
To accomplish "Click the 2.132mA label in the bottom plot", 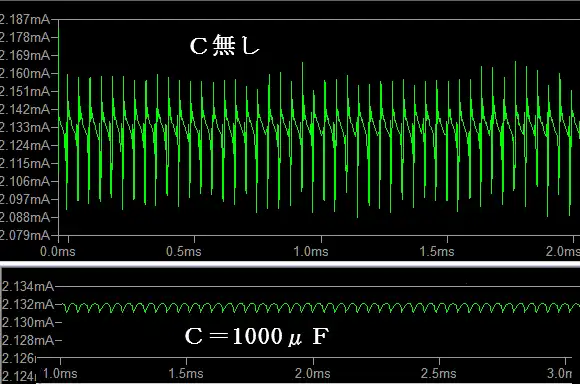I will [x=28, y=304].
